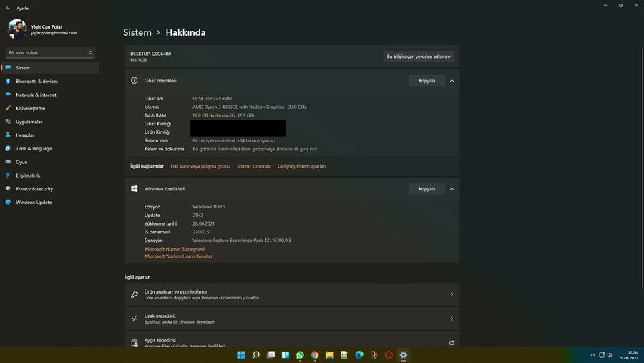
Task: Click the search magnifier in settings search box
Action: (x=90, y=52)
